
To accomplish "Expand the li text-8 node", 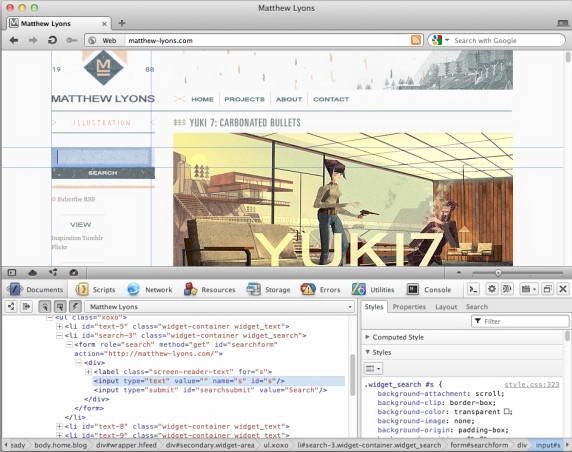I will [x=59, y=426].
